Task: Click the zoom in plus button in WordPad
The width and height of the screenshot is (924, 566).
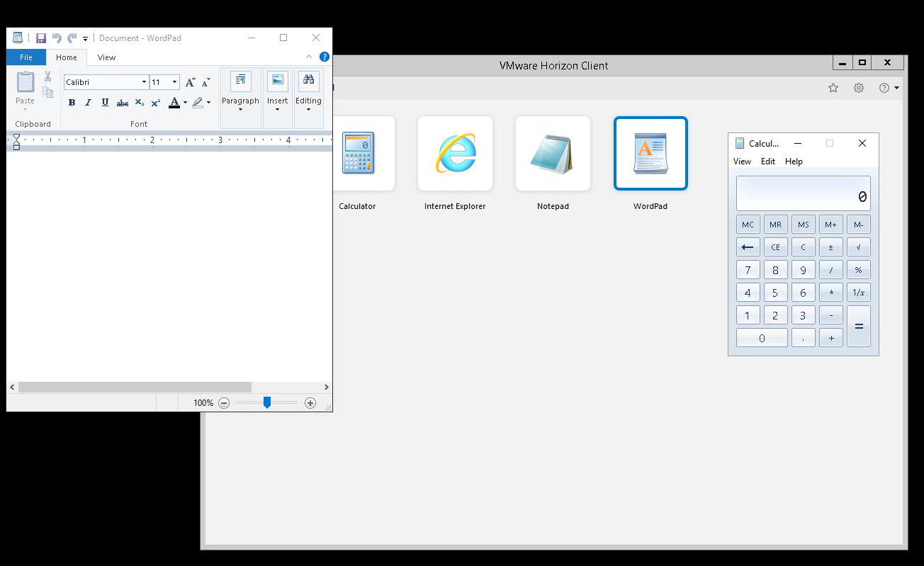Action: coord(310,403)
